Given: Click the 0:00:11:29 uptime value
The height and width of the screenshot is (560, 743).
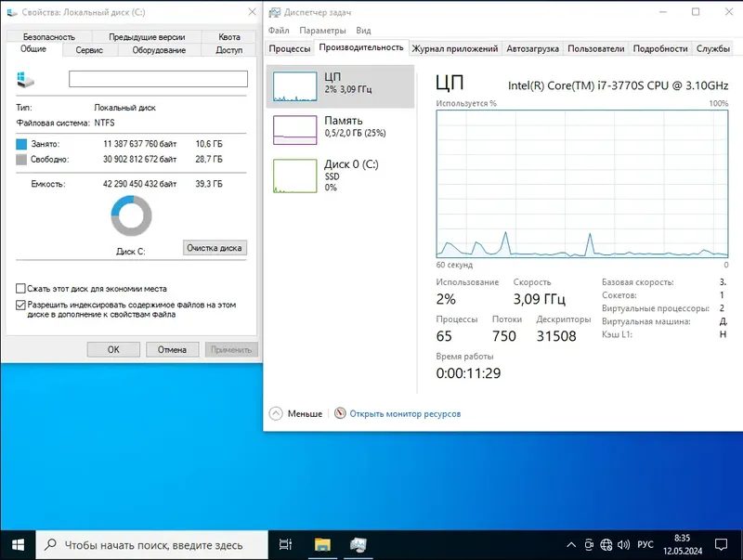Looking at the screenshot, I should point(468,373).
